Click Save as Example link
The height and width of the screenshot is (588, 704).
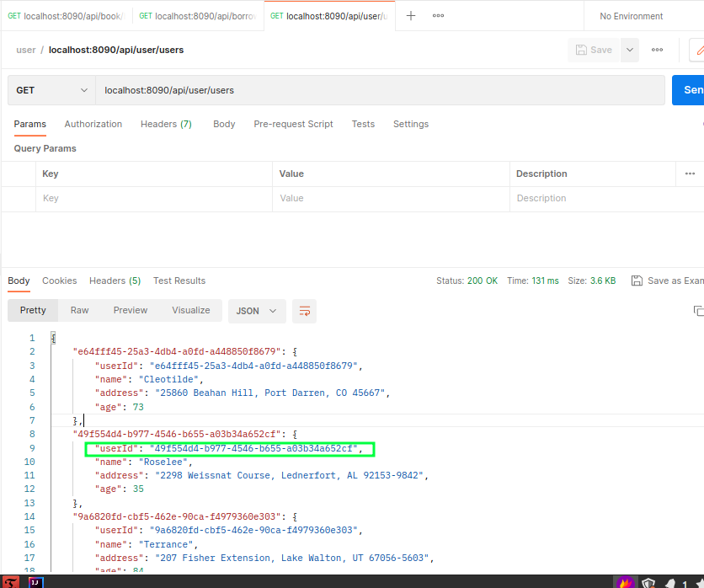[675, 281]
